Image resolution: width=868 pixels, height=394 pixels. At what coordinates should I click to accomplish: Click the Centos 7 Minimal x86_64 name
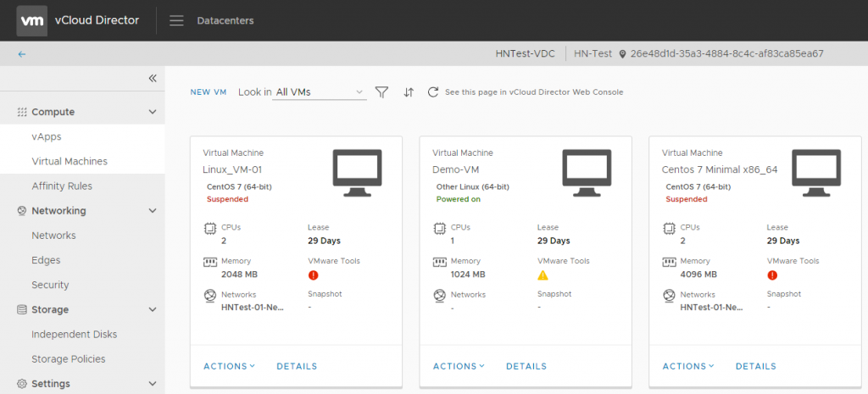[x=720, y=169]
